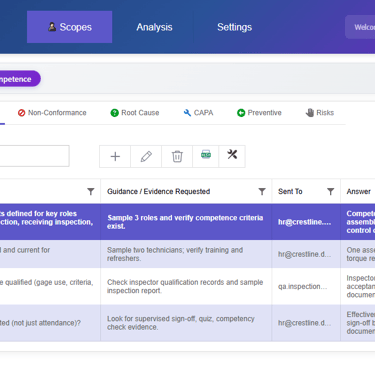The width and height of the screenshot is (375, 366).
Task: Click the Scopes person icon
Action: coord(52,27)
